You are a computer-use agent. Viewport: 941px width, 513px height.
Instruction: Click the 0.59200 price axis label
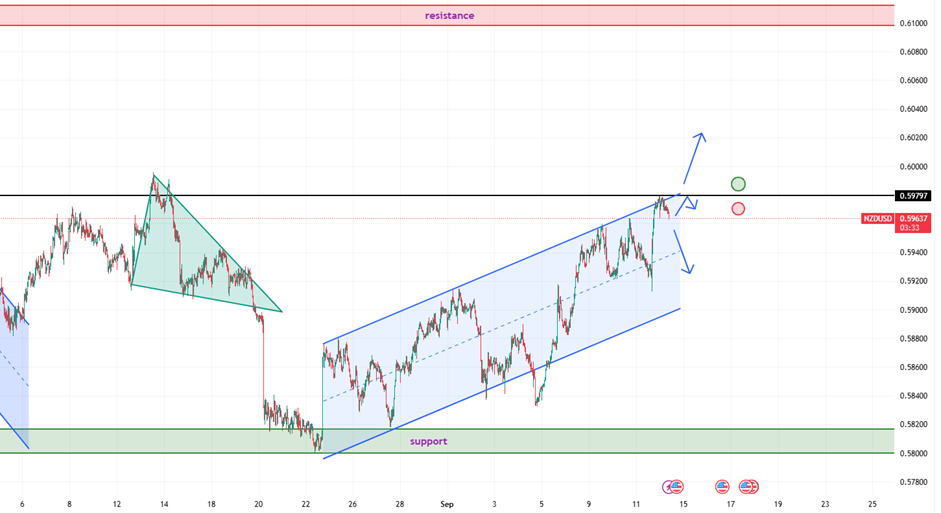point(913,281)
